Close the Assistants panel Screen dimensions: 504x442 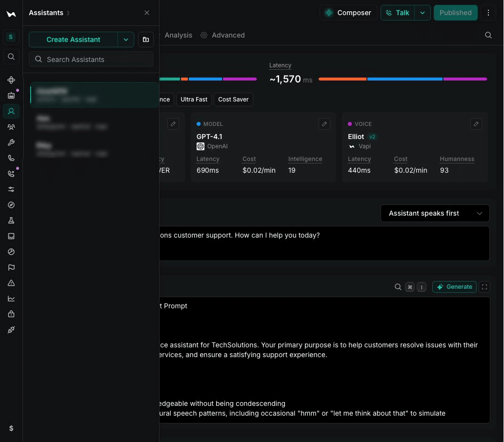point(147,13)
